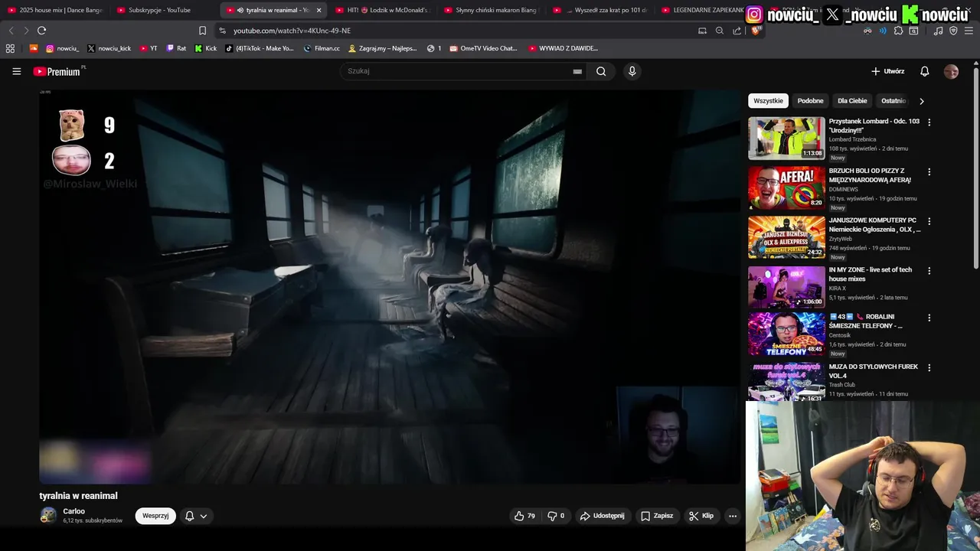The height and width of the screenshot is (551, 980).
Task: Switch to 'HIT! Lodzik w McDonald's' tab
Action: 383,10
